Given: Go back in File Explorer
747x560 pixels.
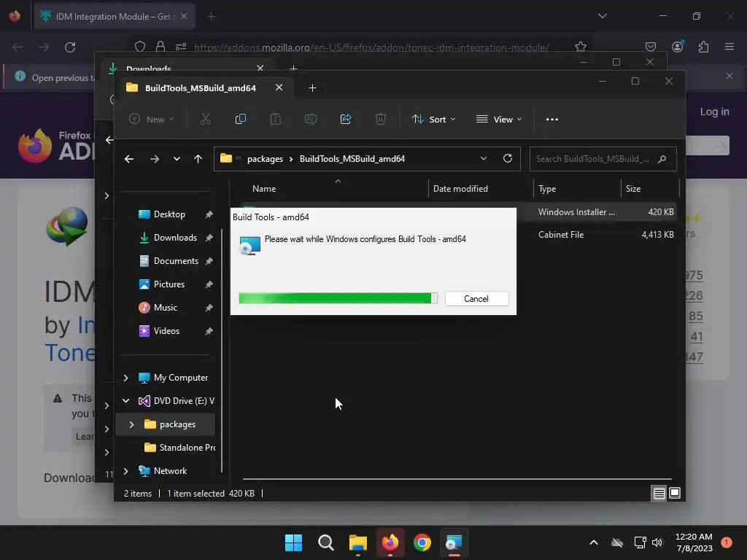Looking at the screenshot, I should coord(129,159).
